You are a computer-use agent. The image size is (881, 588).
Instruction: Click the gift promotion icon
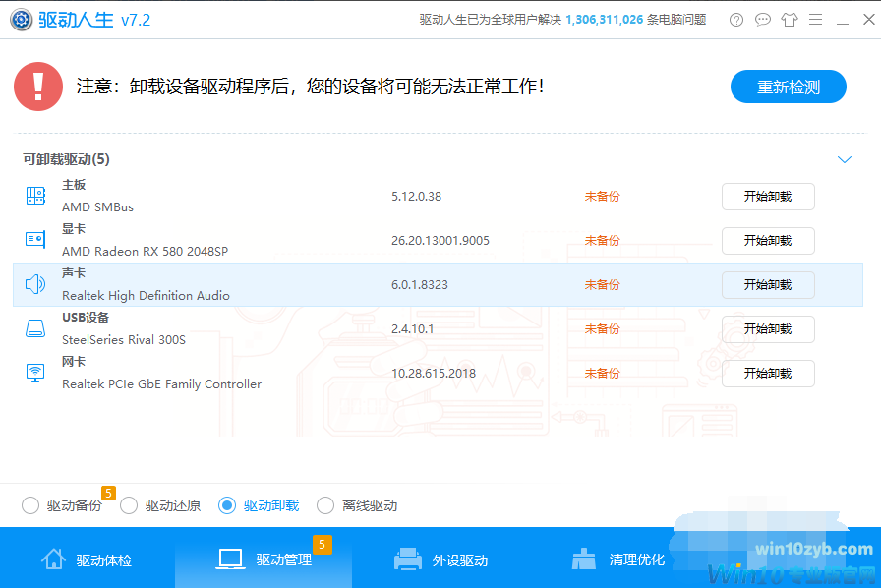pyautogui.click(x=790, y=19)
